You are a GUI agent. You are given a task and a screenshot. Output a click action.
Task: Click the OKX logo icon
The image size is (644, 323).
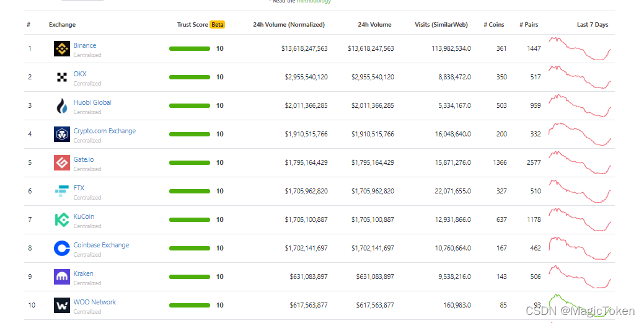[62, 77]
